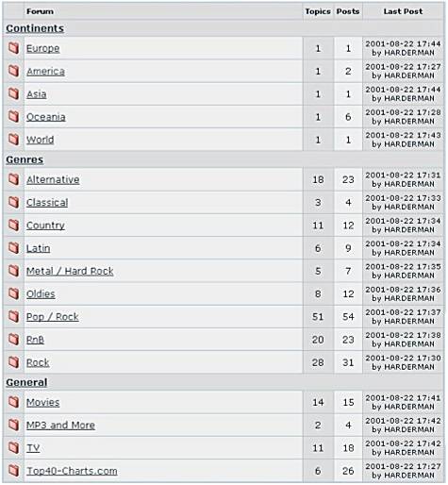This screenshot has width=448, height=485.
Task: Go to the MP3 and More forum
Action: (x=60, y=426)
